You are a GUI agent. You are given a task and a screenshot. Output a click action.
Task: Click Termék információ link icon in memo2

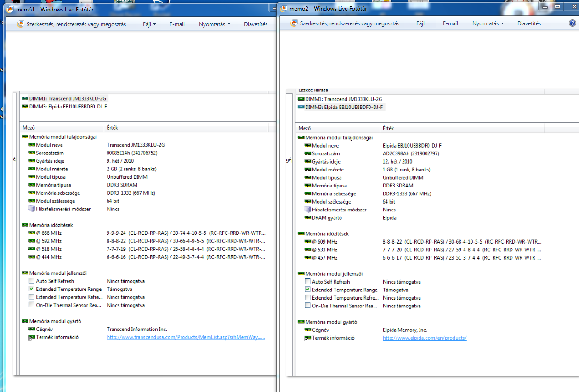coord(308,338)
